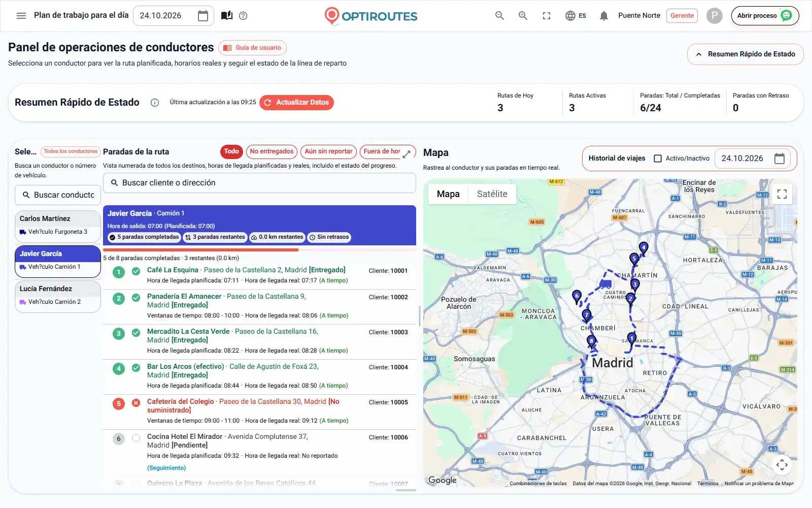Open the header calendar date picker icon

(x=202, y=16)
